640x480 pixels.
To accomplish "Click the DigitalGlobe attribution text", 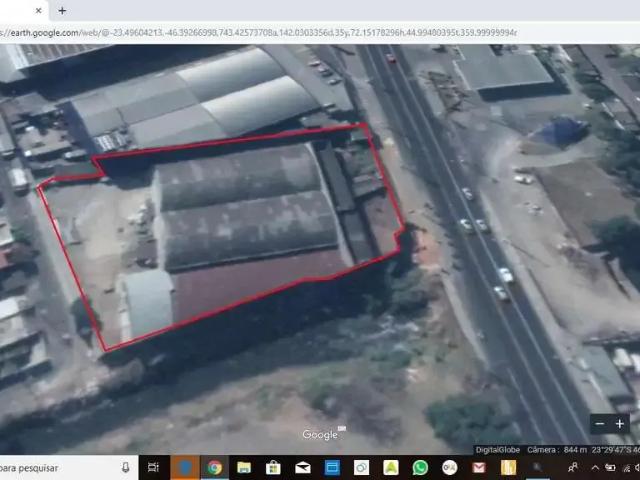I will tap(496, 450).
